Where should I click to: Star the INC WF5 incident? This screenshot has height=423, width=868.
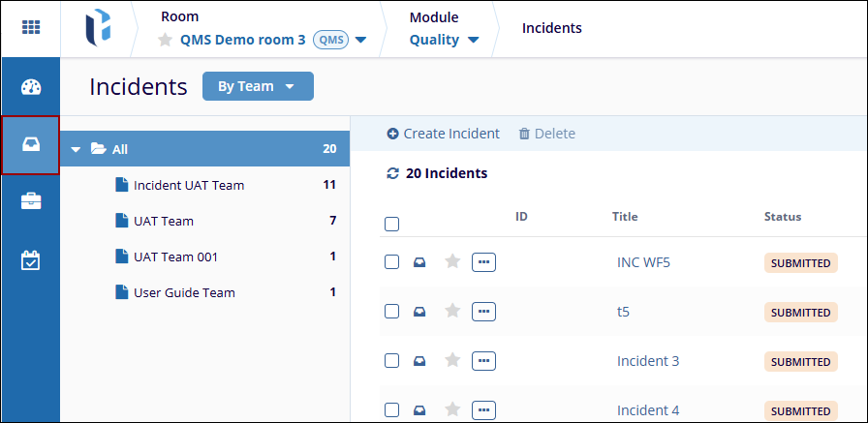pyautogui.click(x=451, y=261)
